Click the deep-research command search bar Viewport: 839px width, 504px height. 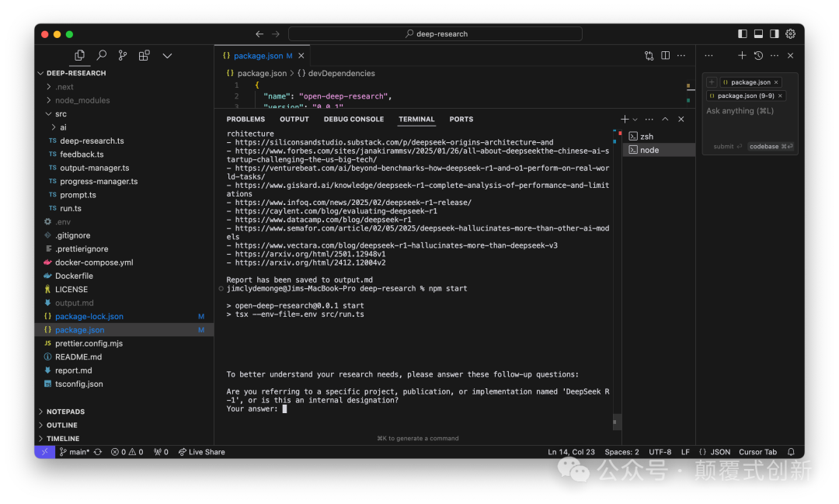[x=435, y=33]
